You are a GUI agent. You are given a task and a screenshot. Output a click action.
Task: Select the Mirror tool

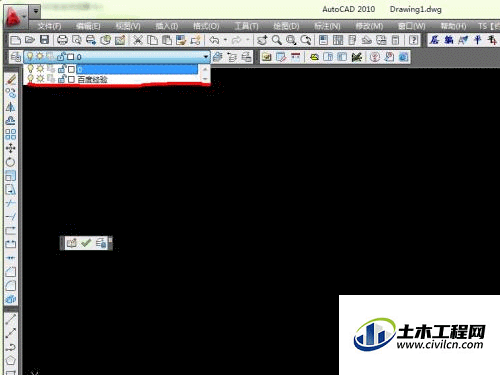click(11, 107)
